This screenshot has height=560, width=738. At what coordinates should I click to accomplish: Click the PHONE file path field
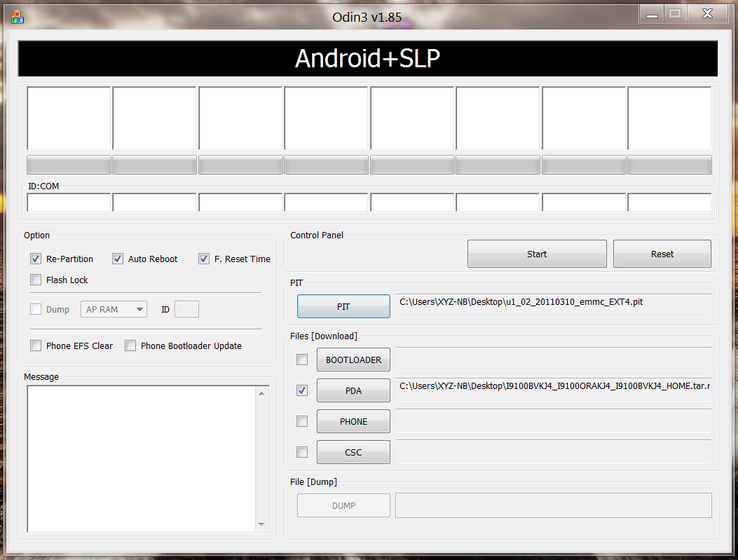[x=554, y=421]
